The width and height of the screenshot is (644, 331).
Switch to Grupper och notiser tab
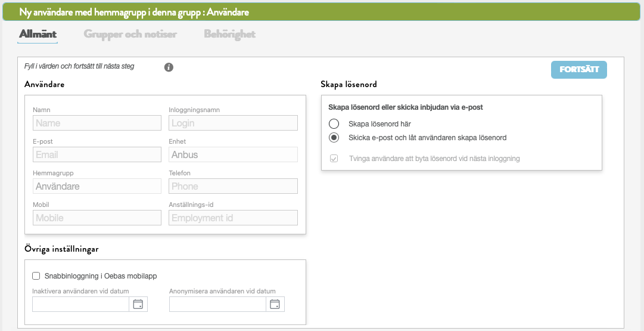click(x=130, y=34)
